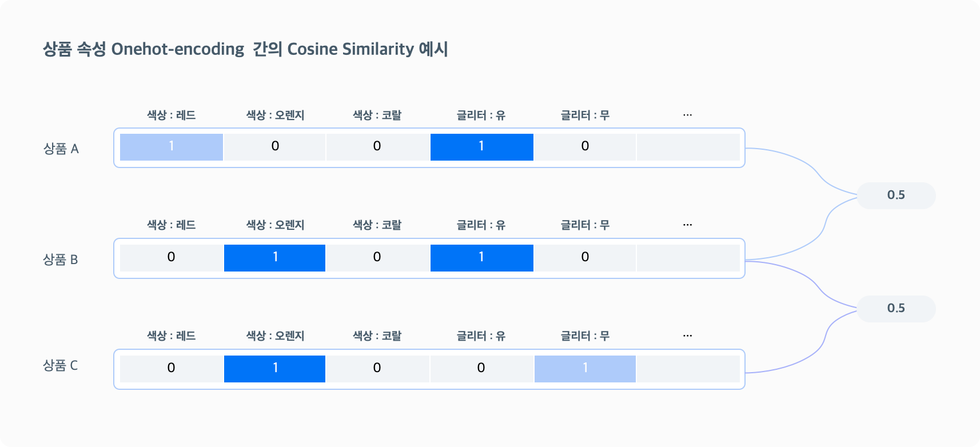
Task: Click the 상품 B row label
Action: [61, 260]
